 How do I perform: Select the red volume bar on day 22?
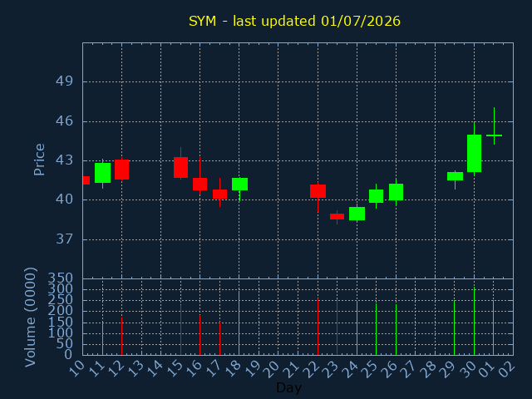318,327
